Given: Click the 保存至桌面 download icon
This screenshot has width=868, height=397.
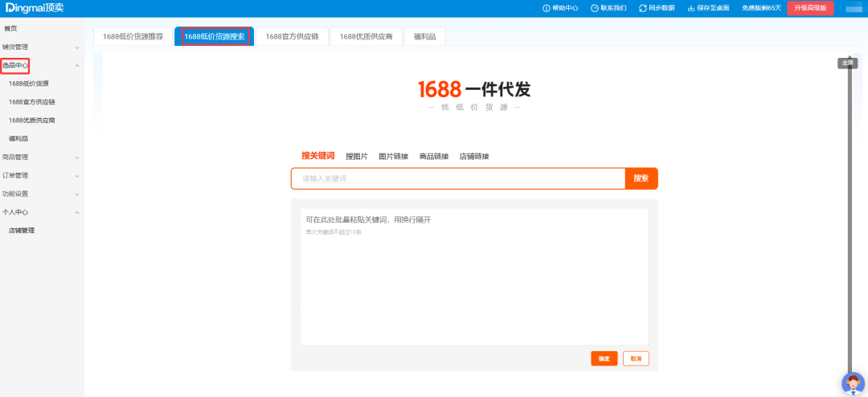Looking at the screenshot, I should click(x=691, y=8).
